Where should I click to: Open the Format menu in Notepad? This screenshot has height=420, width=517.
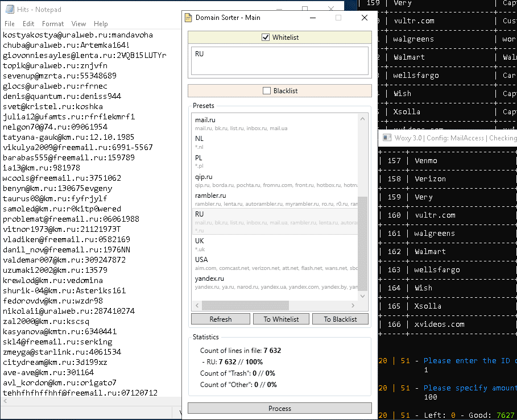click(53, 24)
